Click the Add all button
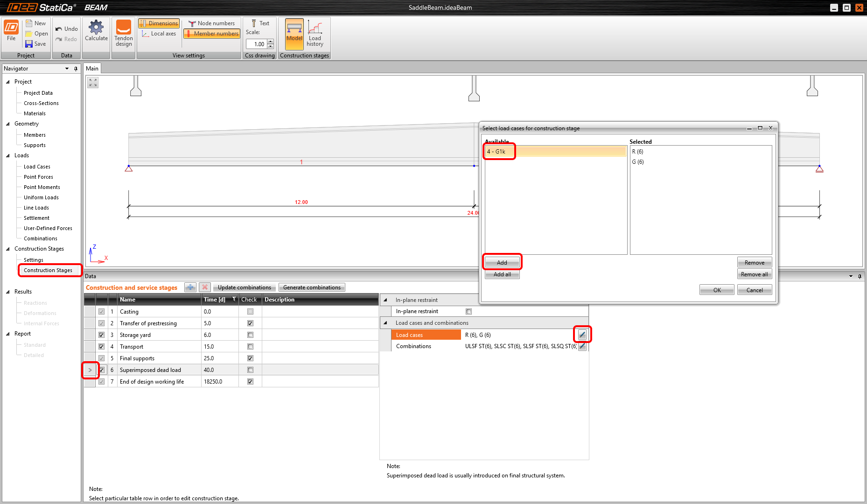 coord(502,274)
